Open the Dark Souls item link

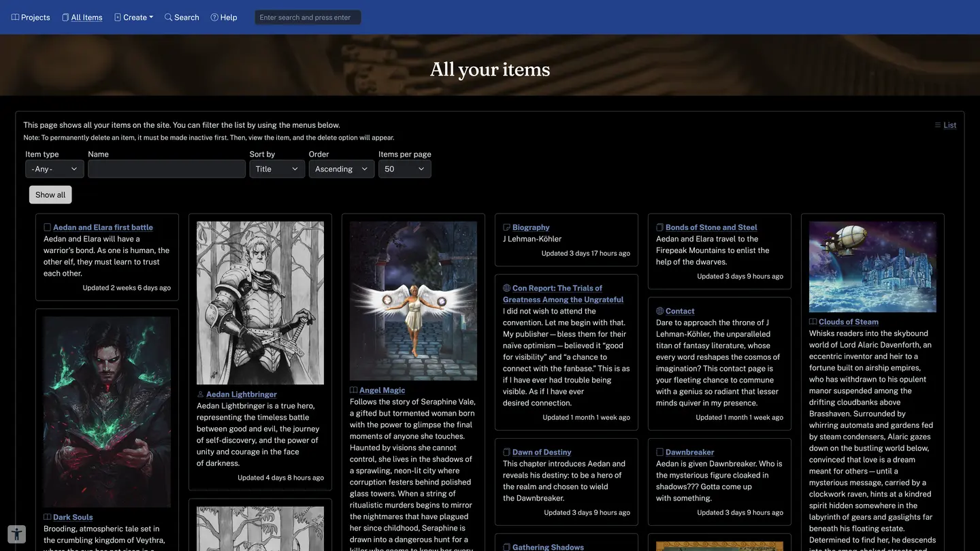[73, 518]
